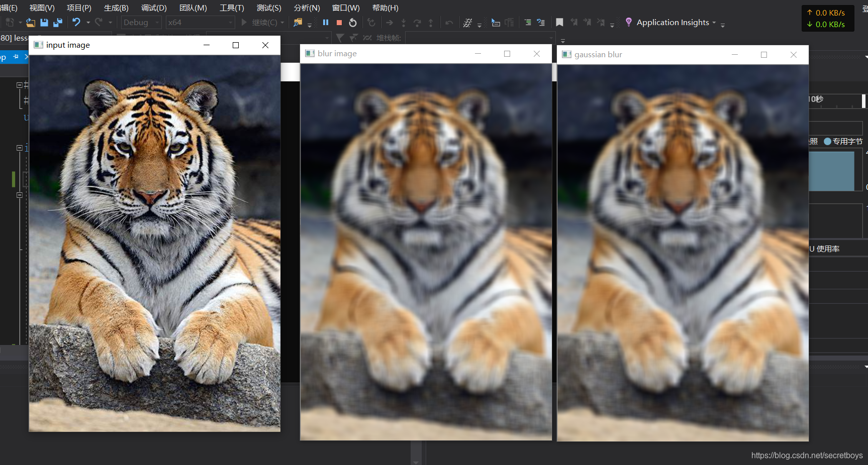Expand the Redo history dropdown arrow
The image size is (868, 465).
click(110, 23)
